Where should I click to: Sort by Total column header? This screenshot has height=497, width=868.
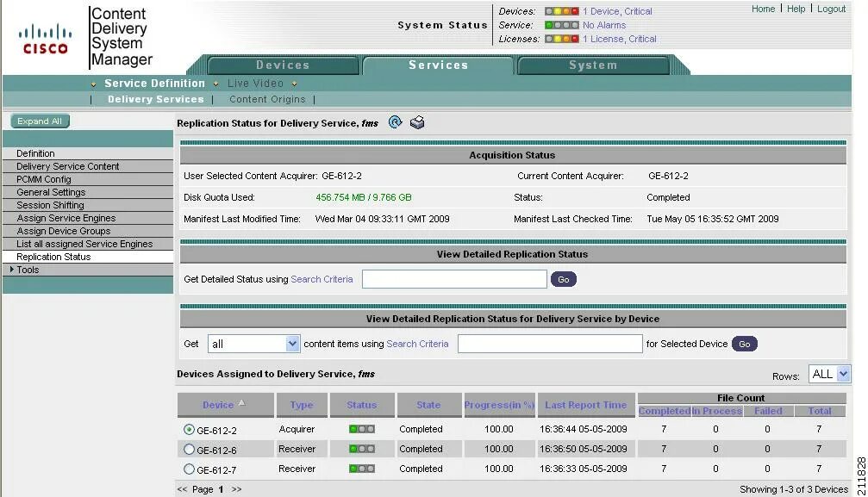coord(820,411)
